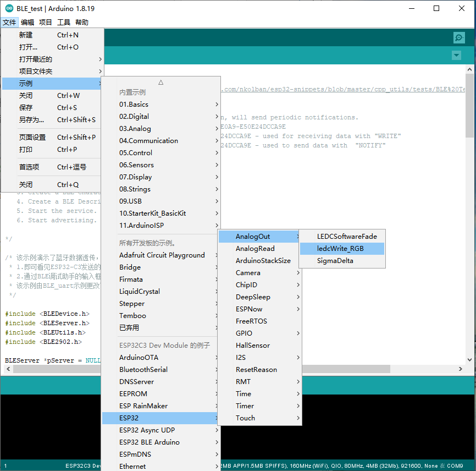Open BluetoothSerial examples

pos(160,370)
